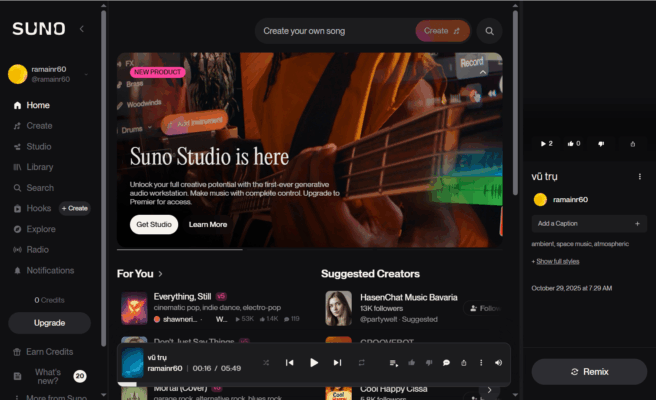
Task: Expand the ramainr60 account dropdown
Action: [86, 74]
